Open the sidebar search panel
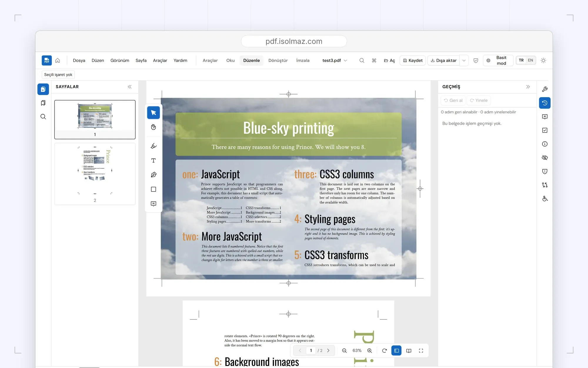588x368 pixels. click(43, 117)
